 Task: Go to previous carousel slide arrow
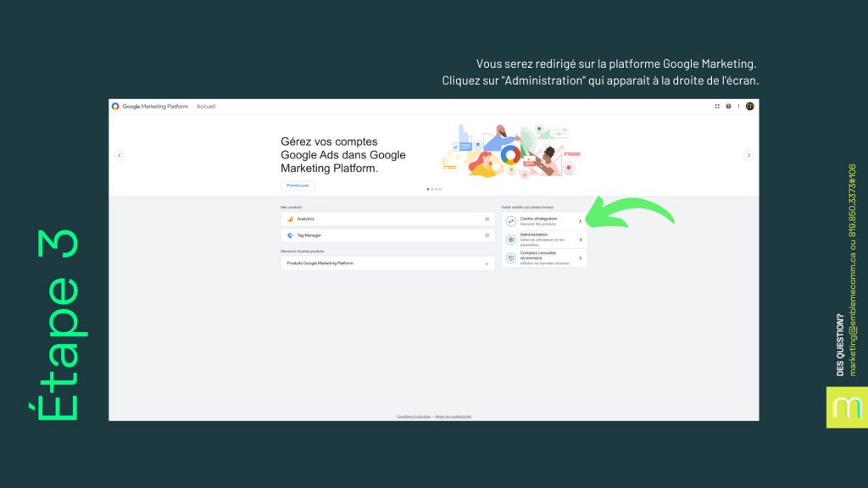pyautogui.click(x=119, y=156)
